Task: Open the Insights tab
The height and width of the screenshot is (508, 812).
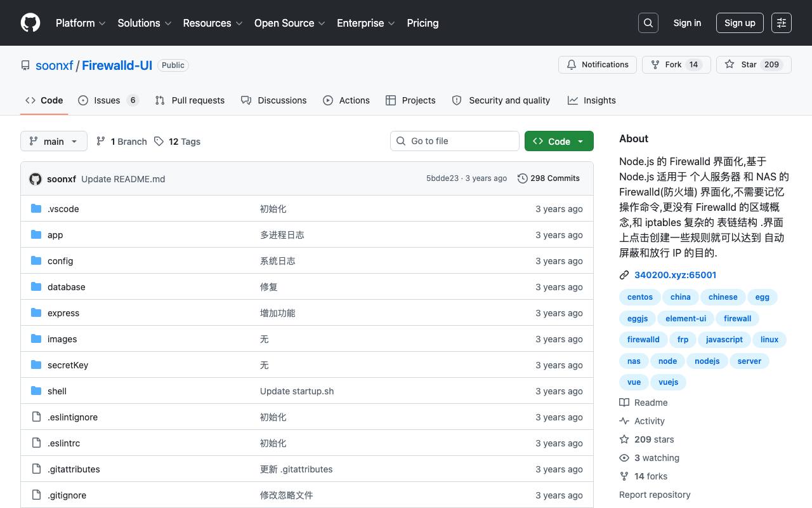Action: 592,100
